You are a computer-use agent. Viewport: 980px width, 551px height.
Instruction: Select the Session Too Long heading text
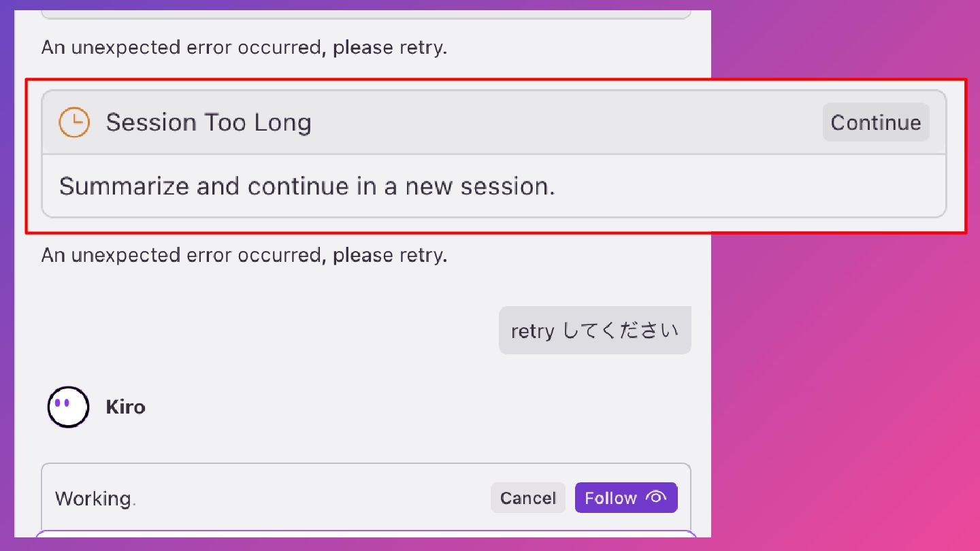pyautogui.click(x=209, y=122)
